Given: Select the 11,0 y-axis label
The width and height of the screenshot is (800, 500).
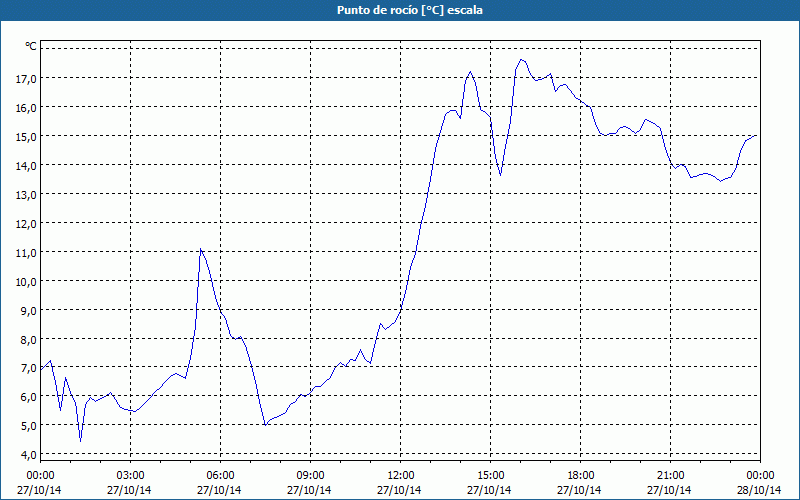Looking at the screenshot, I should [x=28, y=253].
